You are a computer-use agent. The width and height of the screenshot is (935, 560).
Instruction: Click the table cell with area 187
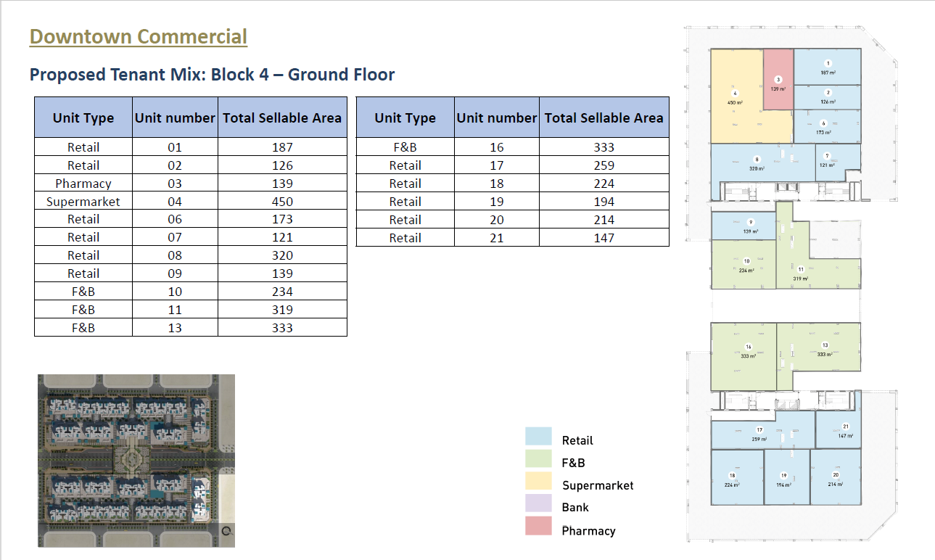coord(282,147)
